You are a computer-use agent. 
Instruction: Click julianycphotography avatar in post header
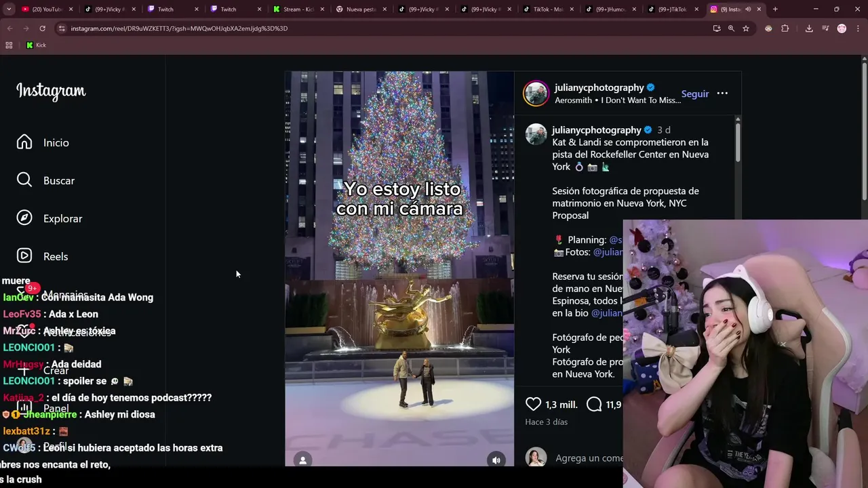536,94
